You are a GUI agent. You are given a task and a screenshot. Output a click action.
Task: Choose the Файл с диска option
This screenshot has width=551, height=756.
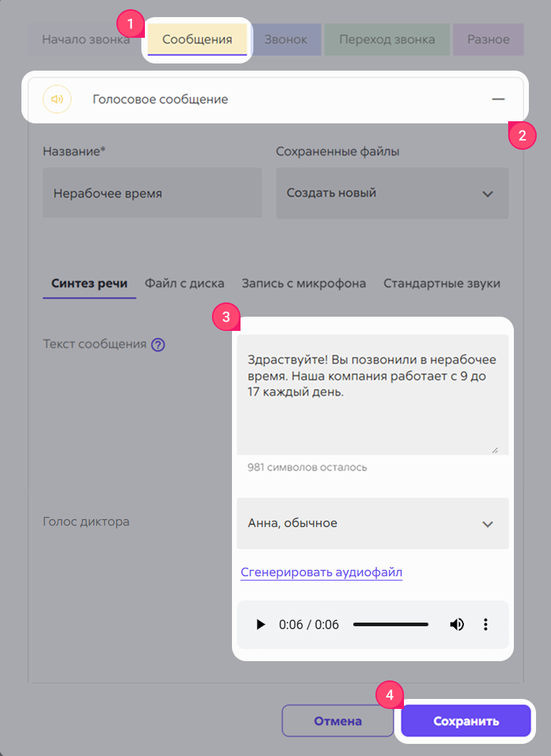pyautogui.click(x=184, y=284)
